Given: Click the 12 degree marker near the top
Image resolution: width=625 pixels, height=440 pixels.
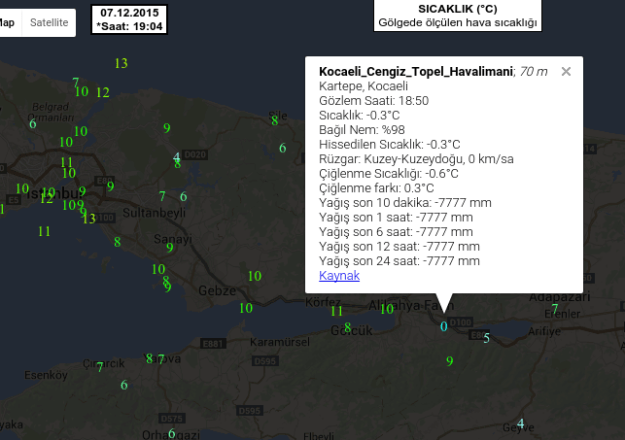Looking at the screenshot, I should tap(102, 93).
